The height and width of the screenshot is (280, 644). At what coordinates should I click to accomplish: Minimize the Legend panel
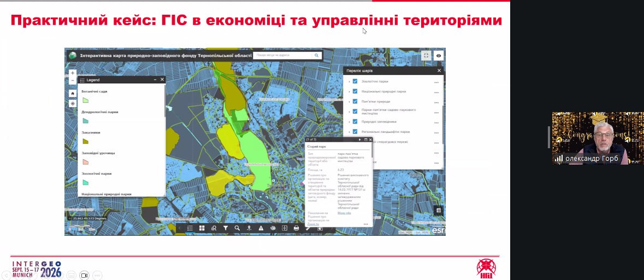tap(155, 80)
